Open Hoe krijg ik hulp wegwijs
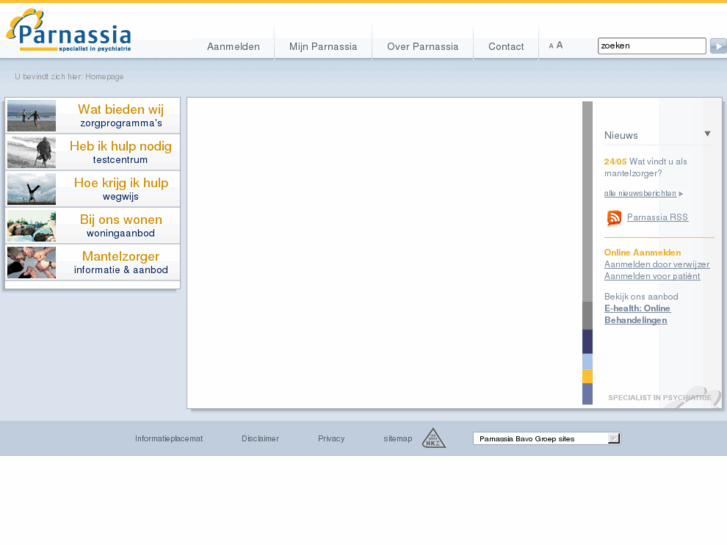This screenshot has width=727, height=545. (x=93, y=189)
